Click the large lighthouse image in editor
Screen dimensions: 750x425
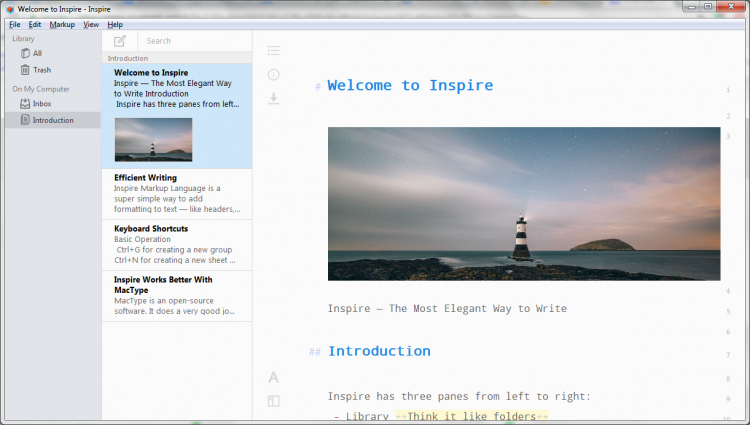click(x=524, y=204)
